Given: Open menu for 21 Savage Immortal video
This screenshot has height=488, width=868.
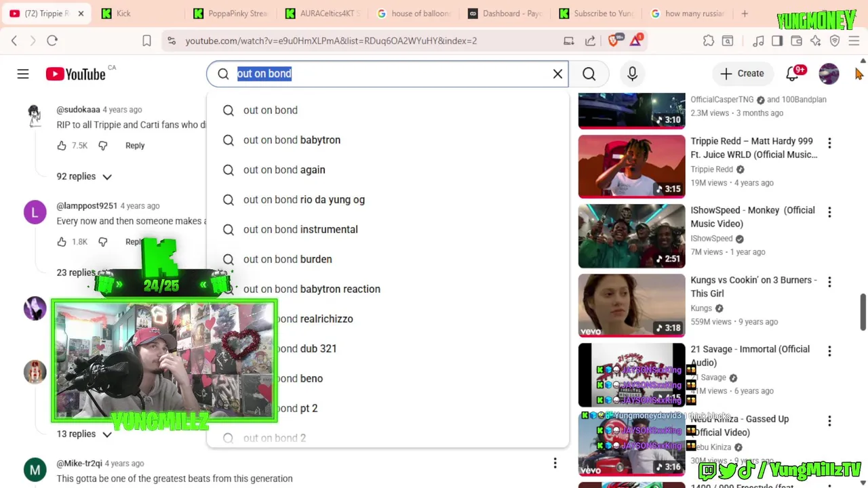Looking at the screenshot, I should point(829,351).
